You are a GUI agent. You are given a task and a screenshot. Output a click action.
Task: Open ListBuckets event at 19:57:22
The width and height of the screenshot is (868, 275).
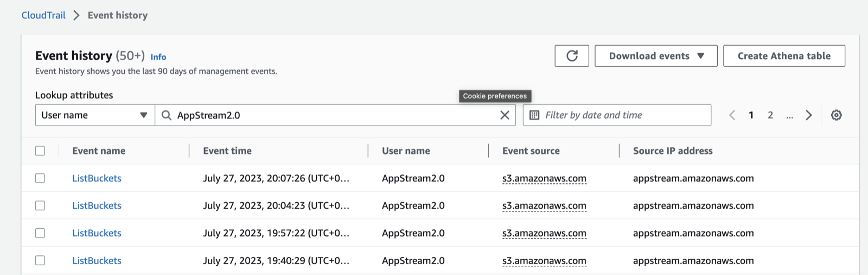[x=97, y=233]
